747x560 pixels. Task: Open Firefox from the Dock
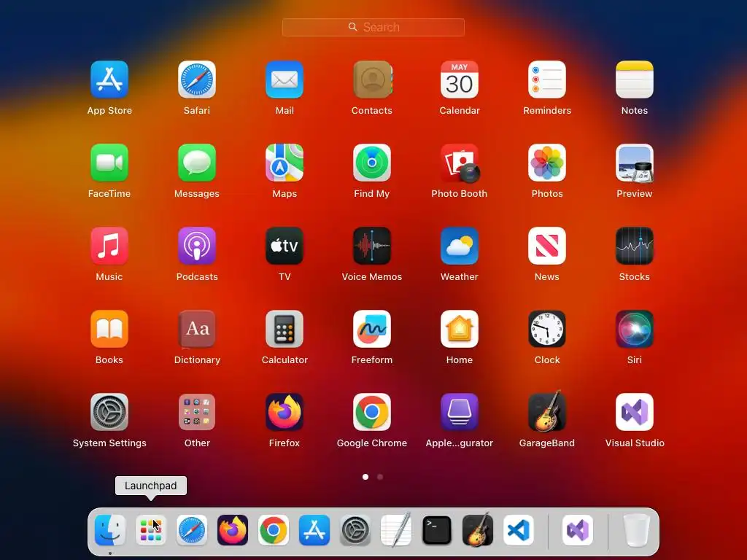click(x=233, y=530)
